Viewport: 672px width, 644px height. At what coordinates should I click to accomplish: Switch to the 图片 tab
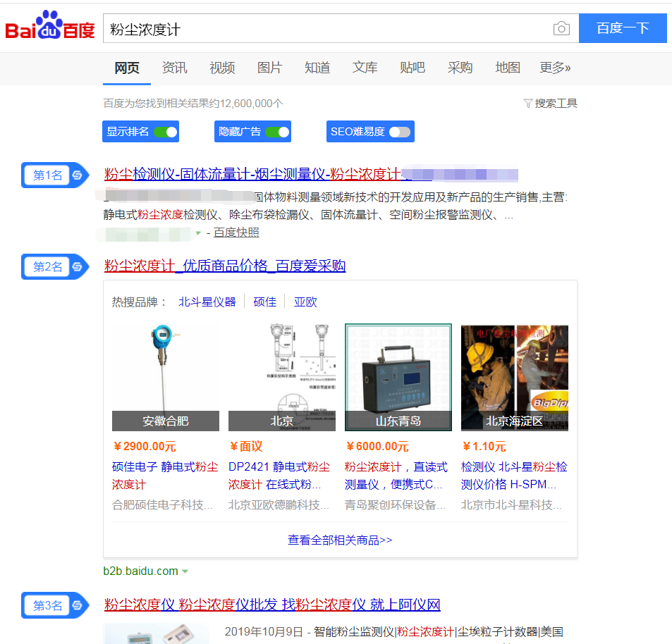point(269,68)
